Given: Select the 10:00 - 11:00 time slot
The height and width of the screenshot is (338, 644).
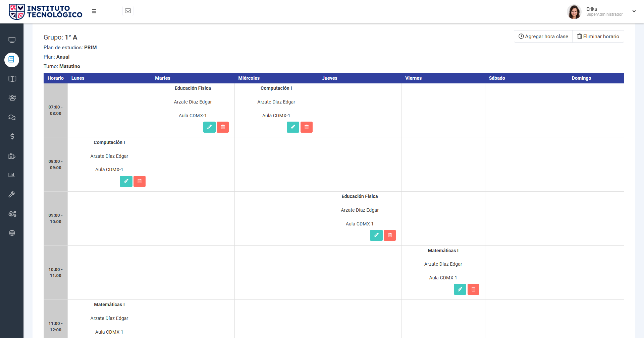Looking at the screenshot, I should pyautogui.click(x=56, y=273).
